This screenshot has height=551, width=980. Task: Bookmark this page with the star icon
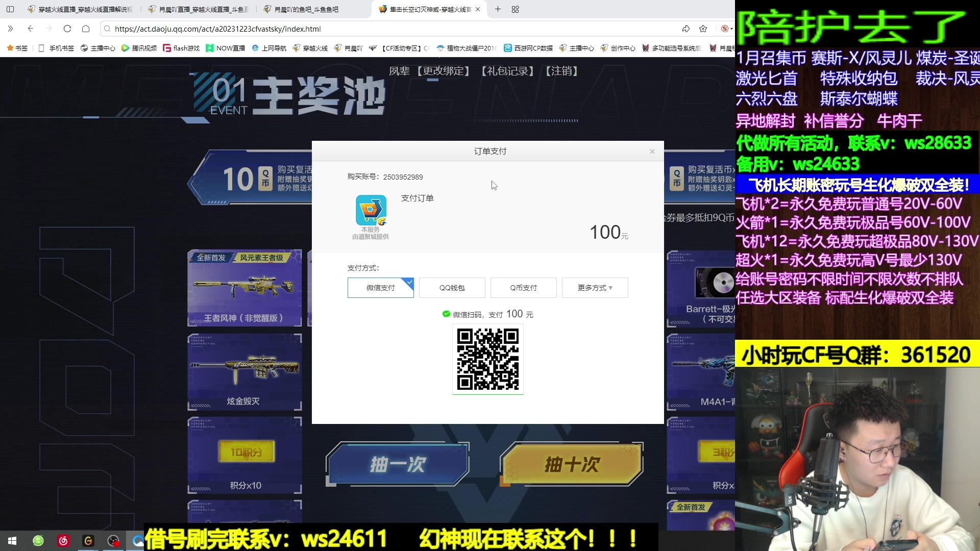(x=703, y=29)
